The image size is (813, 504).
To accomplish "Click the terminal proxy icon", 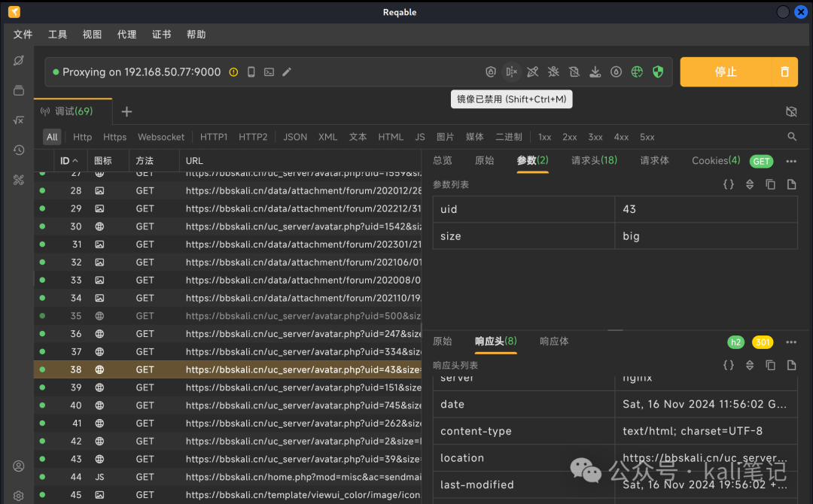I will pos(269,72).
